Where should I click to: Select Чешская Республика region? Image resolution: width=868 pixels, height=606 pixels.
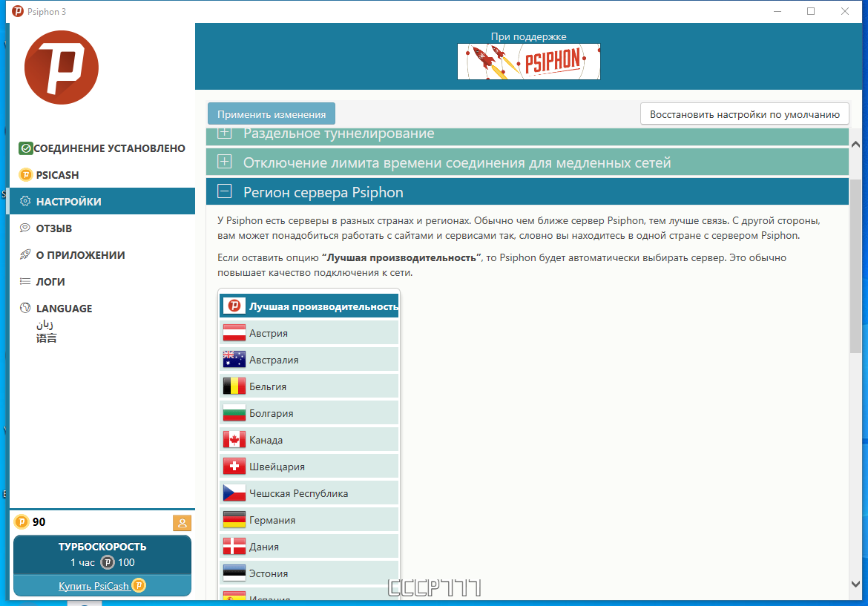pyautogui.click(x=309, y=493)
